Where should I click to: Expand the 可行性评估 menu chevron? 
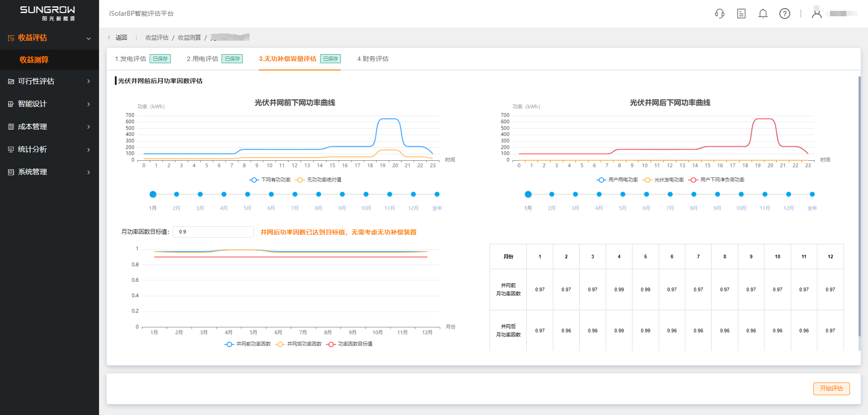[x=89, y=81]
